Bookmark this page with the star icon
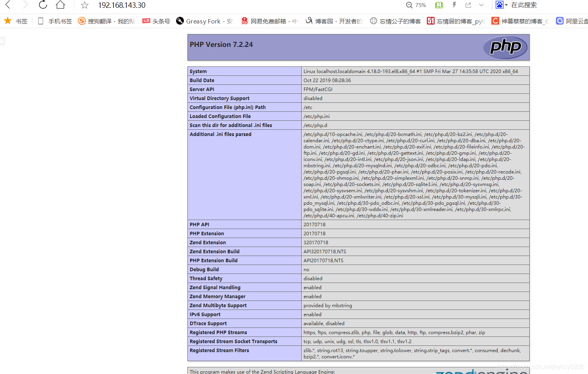This screenshot has width=588, height=374. pyautogui.click(x=85, y=5)
